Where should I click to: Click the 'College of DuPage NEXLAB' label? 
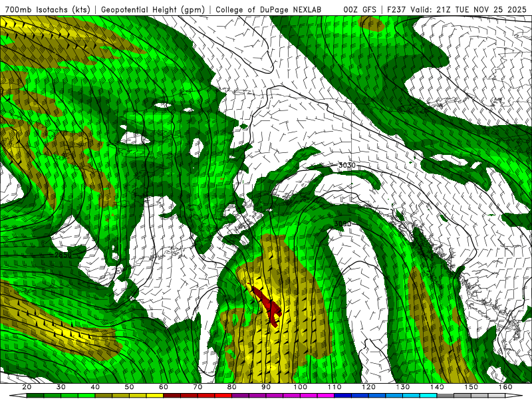(x=269, y=9)
